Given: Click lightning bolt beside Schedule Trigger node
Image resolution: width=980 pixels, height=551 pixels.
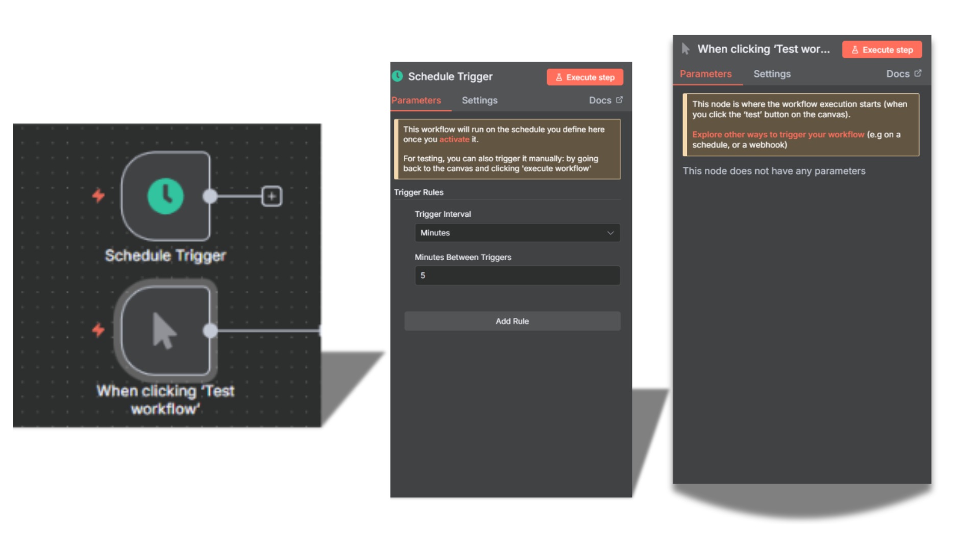Looking at the screenshot, I should coord(99,195).
